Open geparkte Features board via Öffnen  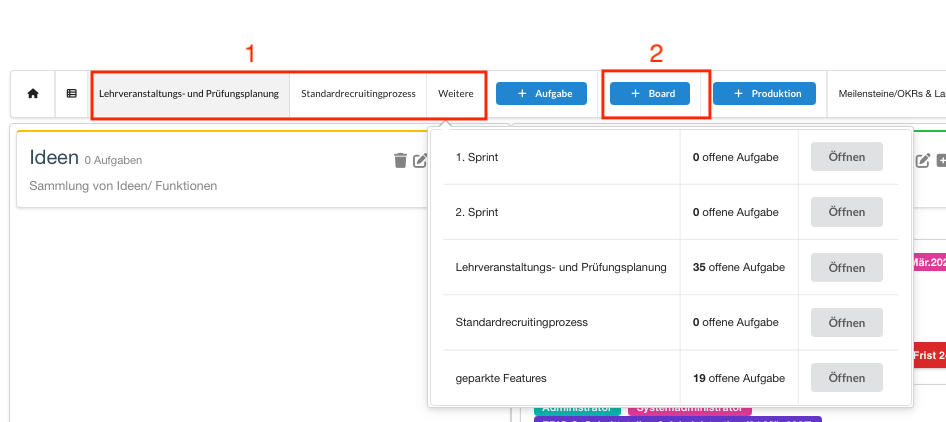[846, 378]
